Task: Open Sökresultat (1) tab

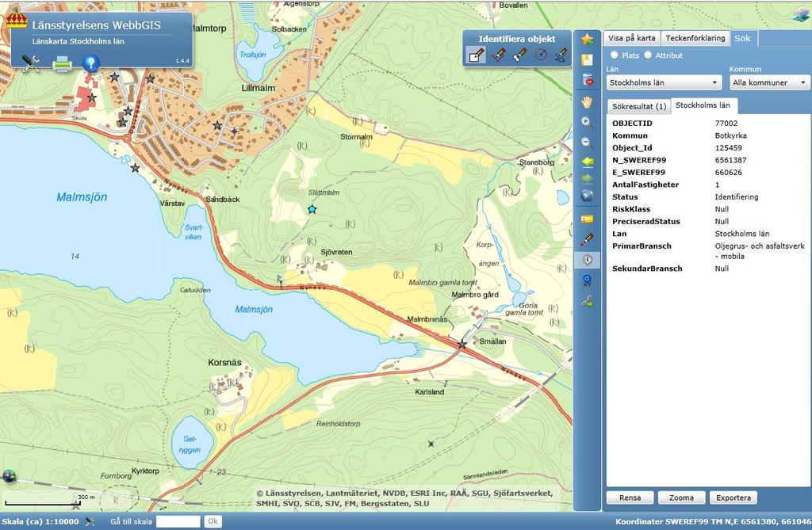Action: pos(639,106)
